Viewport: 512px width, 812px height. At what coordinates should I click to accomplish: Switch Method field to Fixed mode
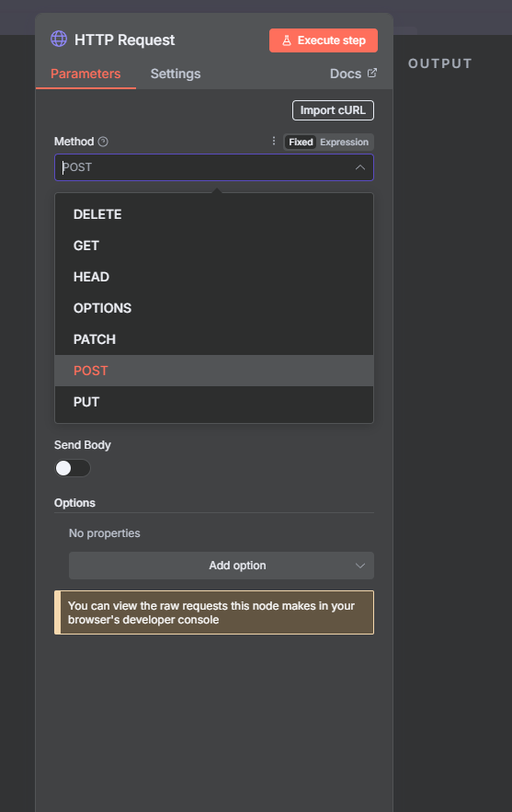pos(301,142)
